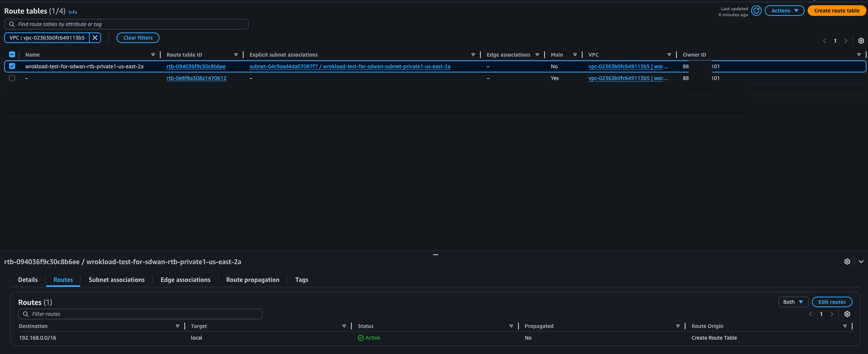The image size is (868, 354).
Task: Toggle the select-all route tables checkbox
Action: (12, 54)
